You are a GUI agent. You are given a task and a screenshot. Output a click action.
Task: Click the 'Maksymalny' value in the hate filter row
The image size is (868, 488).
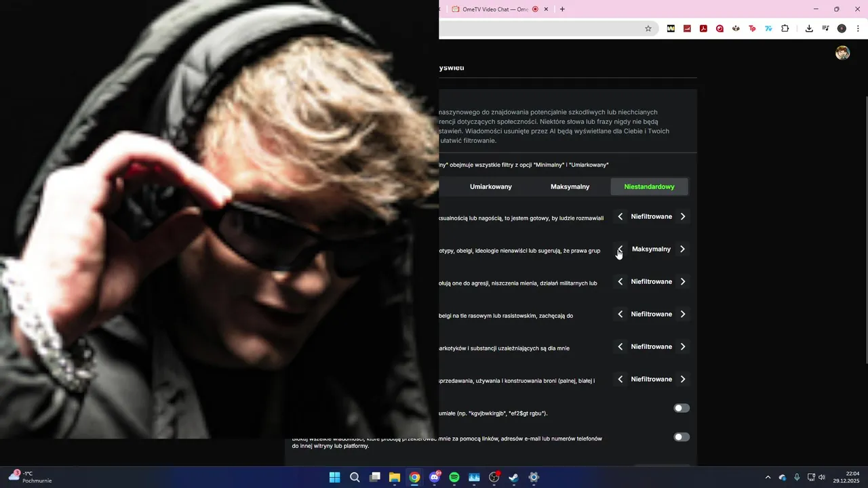pos(651,249)
